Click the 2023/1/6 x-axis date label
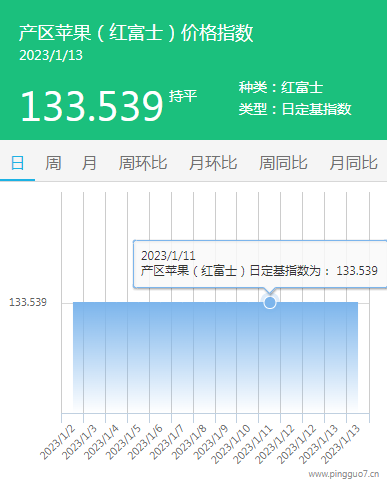The width and height of the screenshot is (387, 485). (x=146, y=443)
